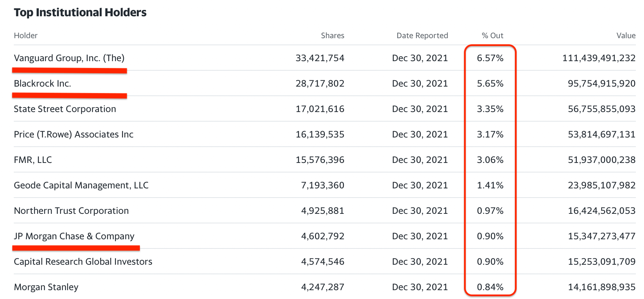The width and height of the screenshot is (644, 299).
Task: Open Northern Trust Corporation holder entry
Action: click(x=71, y=211)
